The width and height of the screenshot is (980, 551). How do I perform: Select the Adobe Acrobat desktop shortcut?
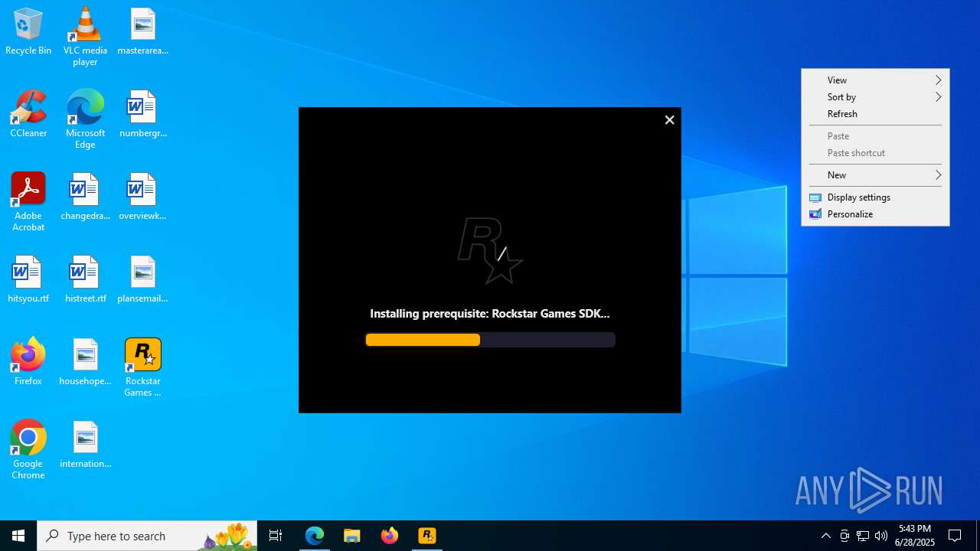[28, 202]
